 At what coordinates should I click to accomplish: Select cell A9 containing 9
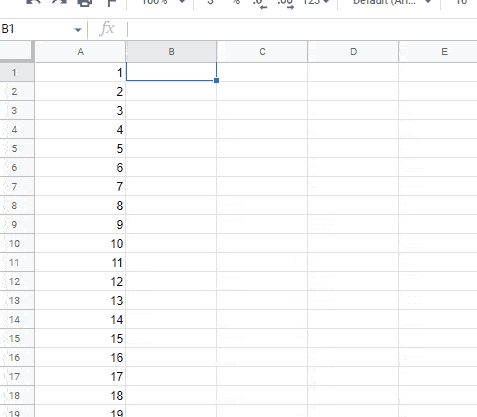tap(80, 224)
